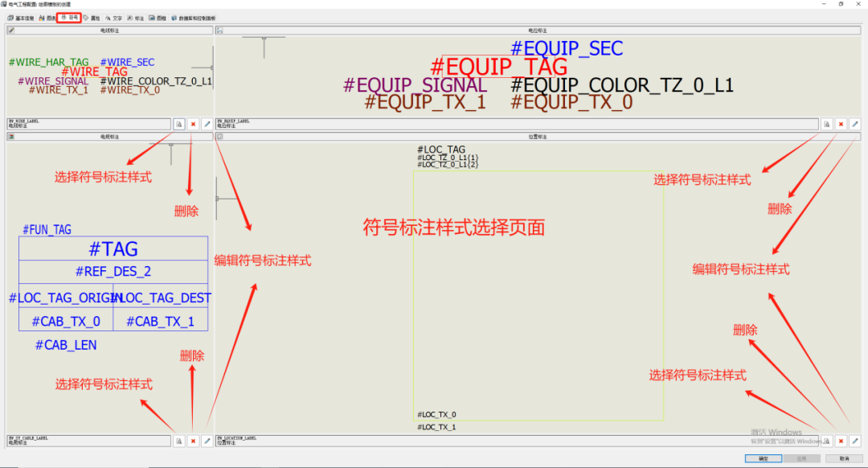Open the wire label style browser magnifier icon
The width and height of the screenshot is (868, 468).
pos(179,124)
